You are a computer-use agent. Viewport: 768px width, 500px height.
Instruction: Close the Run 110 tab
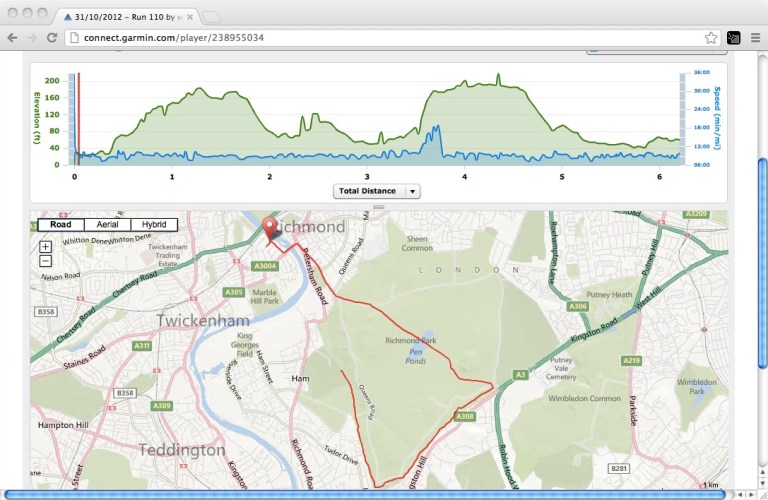(x=190, y=17)
